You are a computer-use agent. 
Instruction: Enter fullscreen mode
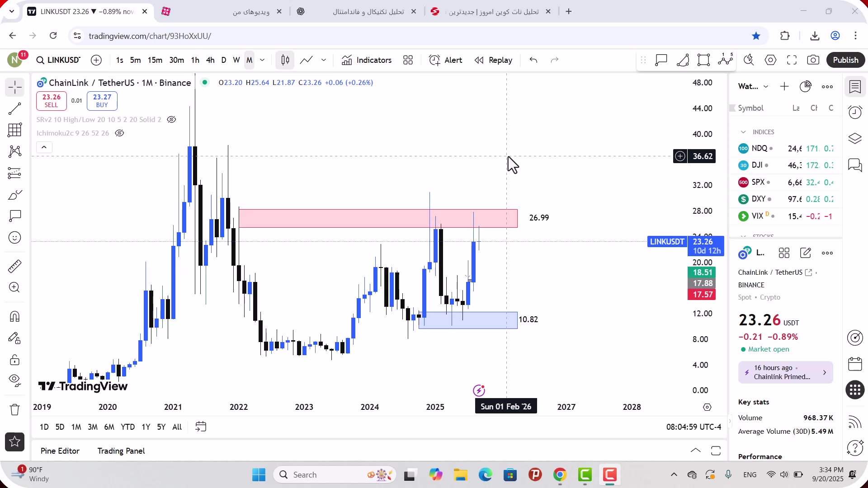coord(792,60)
